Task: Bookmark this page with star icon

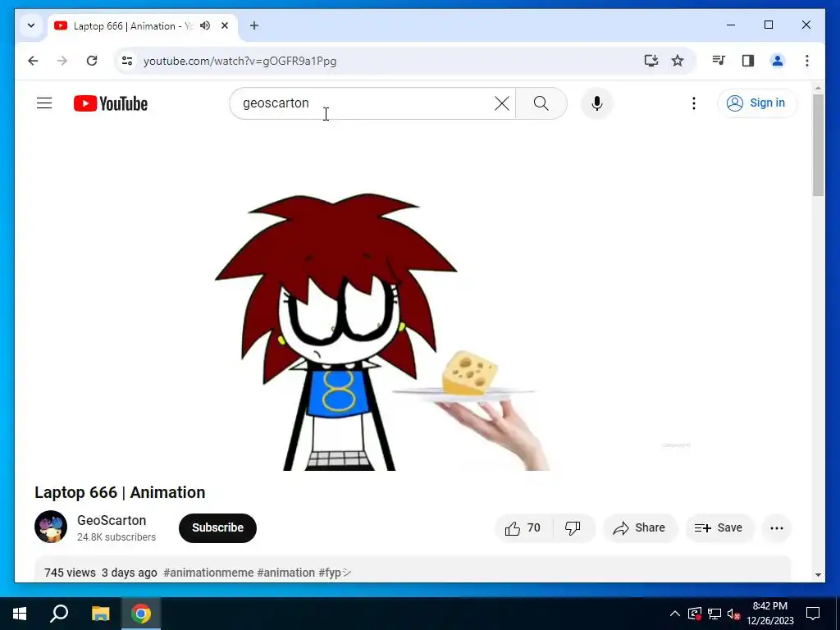Action: coord(678,61)
